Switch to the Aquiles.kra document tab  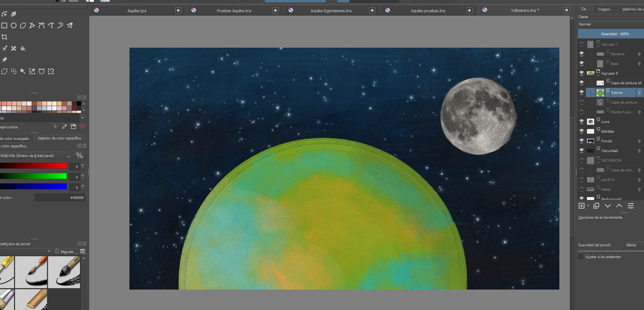point(137,11)
